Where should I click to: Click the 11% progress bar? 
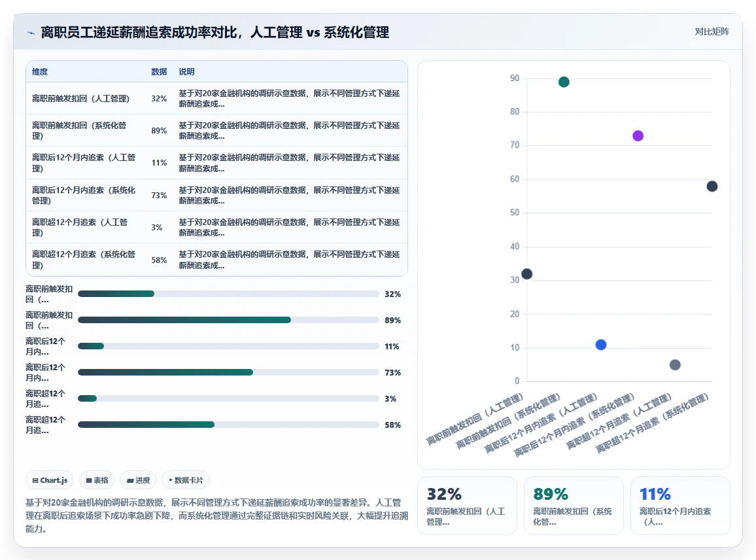228,346
